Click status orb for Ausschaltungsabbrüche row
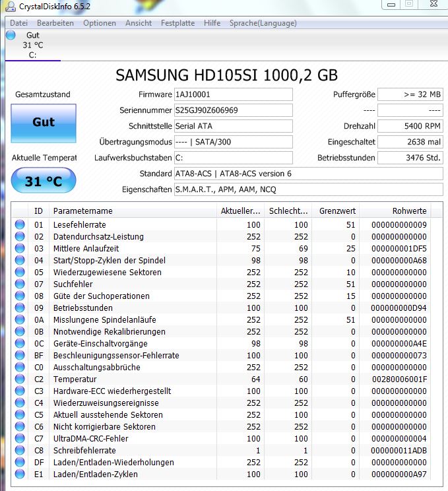Screen dimensions: 448x491 click(20, 367)
